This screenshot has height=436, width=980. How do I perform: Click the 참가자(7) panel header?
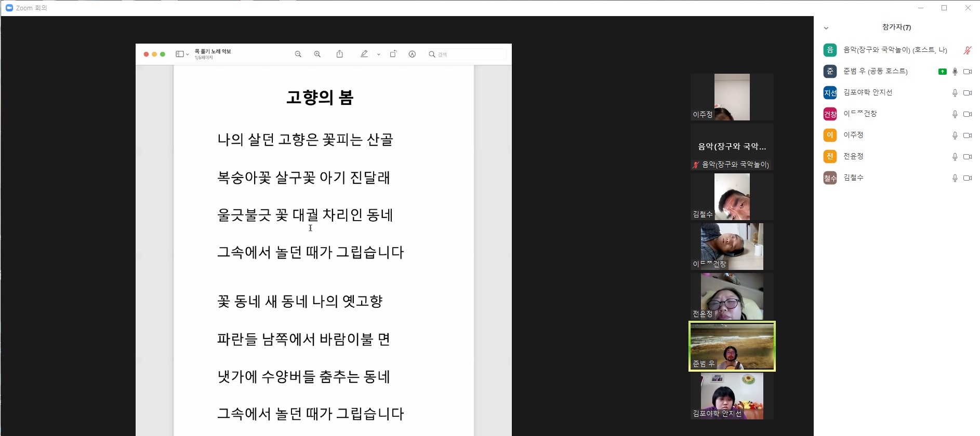coord(896,28)
